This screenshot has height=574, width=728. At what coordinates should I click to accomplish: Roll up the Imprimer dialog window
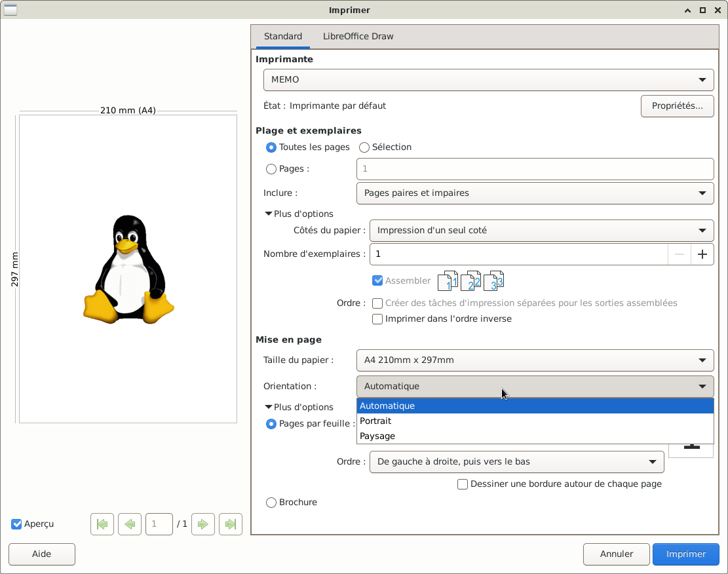(687, 10)
